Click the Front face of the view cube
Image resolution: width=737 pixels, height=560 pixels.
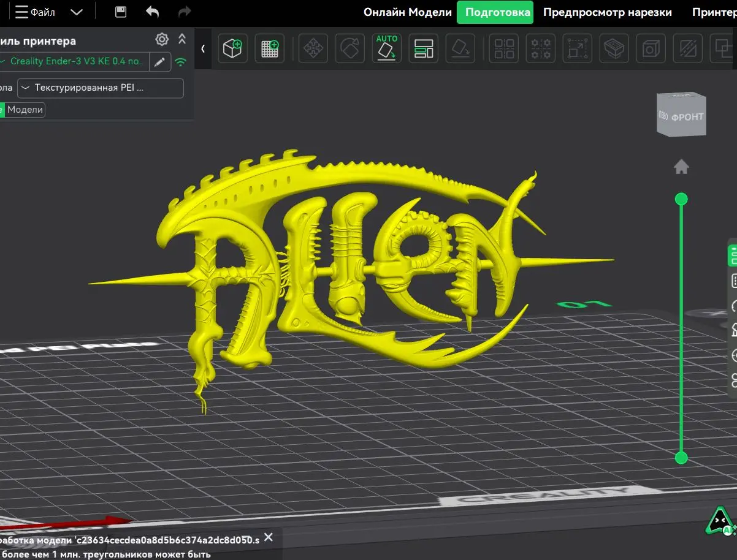(x=687, y=116)
